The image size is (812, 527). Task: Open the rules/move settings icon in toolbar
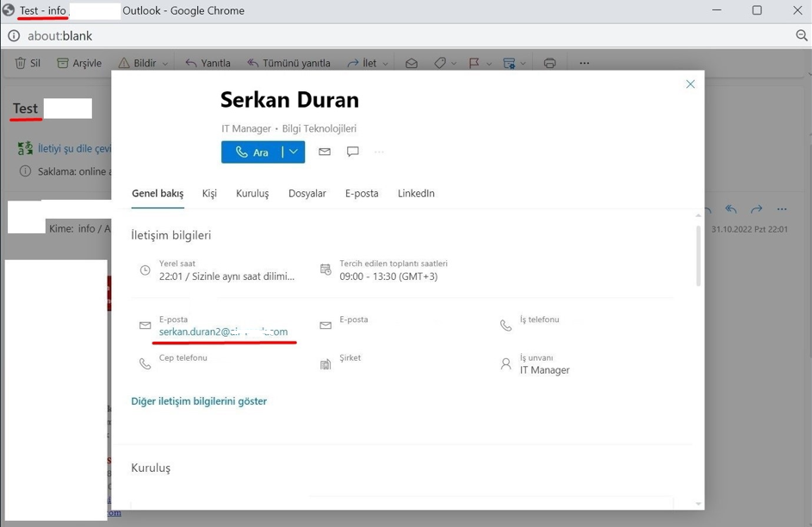[x=509, y=63]
